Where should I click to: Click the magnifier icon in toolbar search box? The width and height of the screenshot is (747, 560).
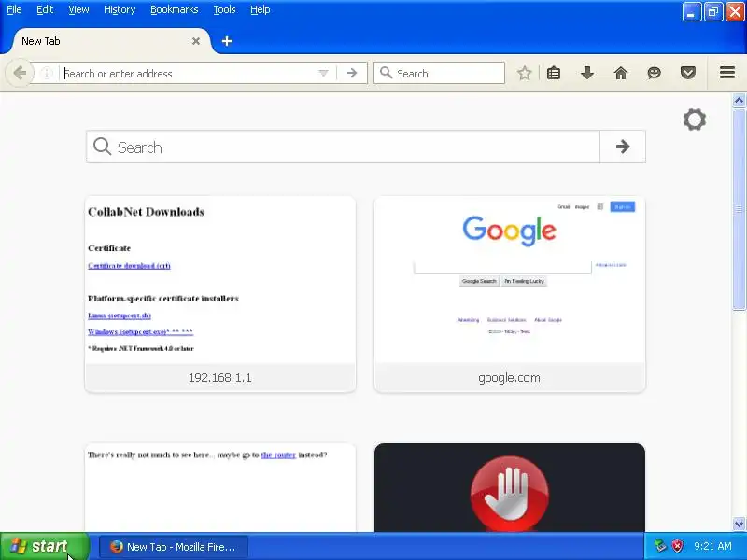tap(386, 74)
